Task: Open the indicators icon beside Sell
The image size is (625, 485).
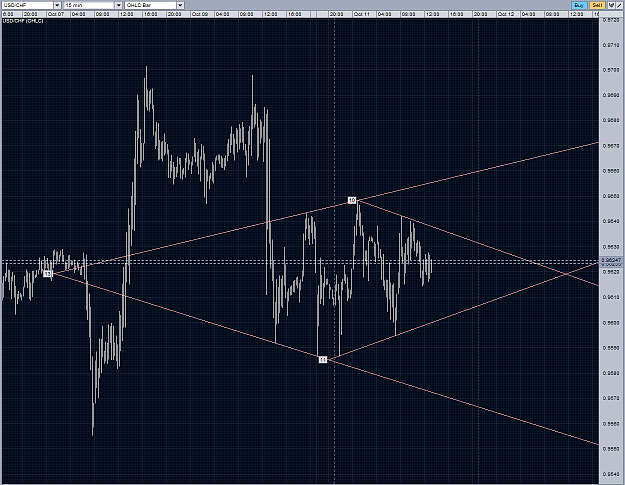Action: 611,5
